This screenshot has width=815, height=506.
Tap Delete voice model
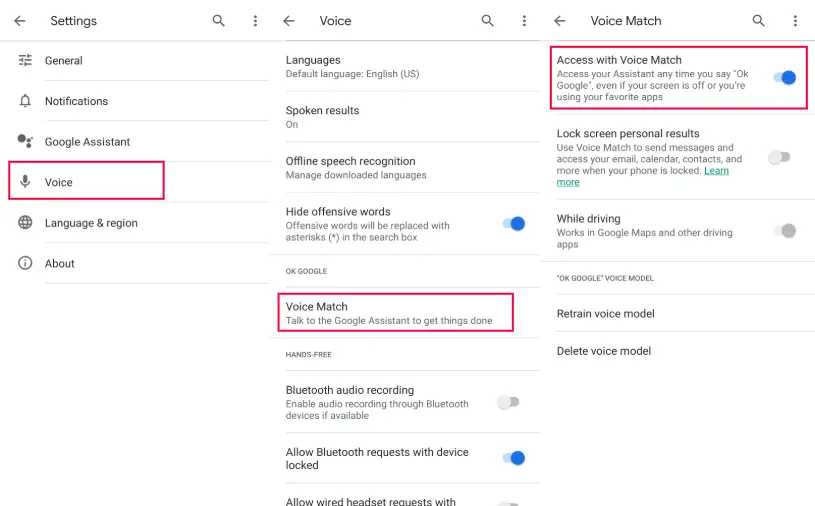(x=603, y=351)
